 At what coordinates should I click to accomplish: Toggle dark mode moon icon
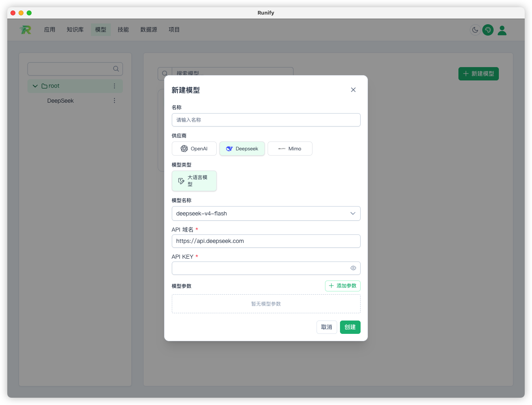click(475, 30)
